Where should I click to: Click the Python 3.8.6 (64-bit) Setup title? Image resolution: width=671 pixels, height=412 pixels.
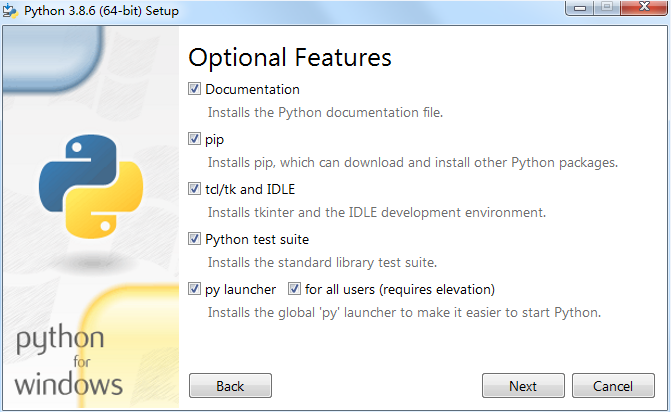(x=94, y=10)
